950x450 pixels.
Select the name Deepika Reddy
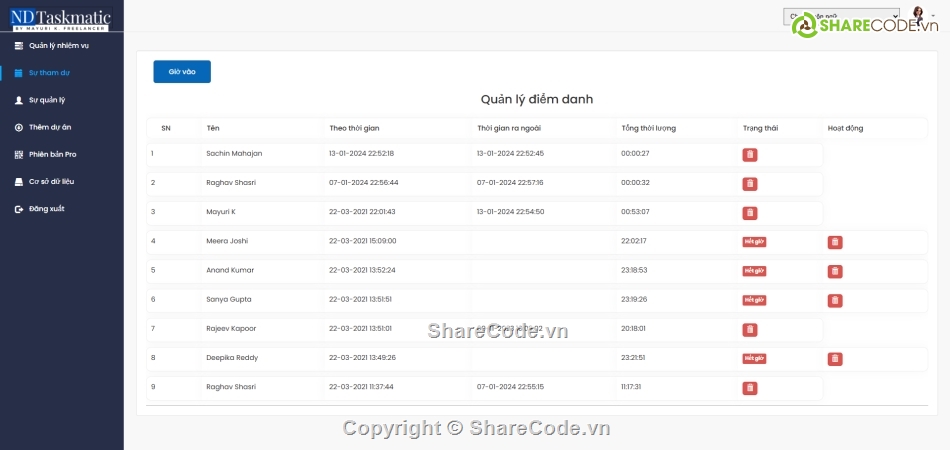(x=232, y=358)
